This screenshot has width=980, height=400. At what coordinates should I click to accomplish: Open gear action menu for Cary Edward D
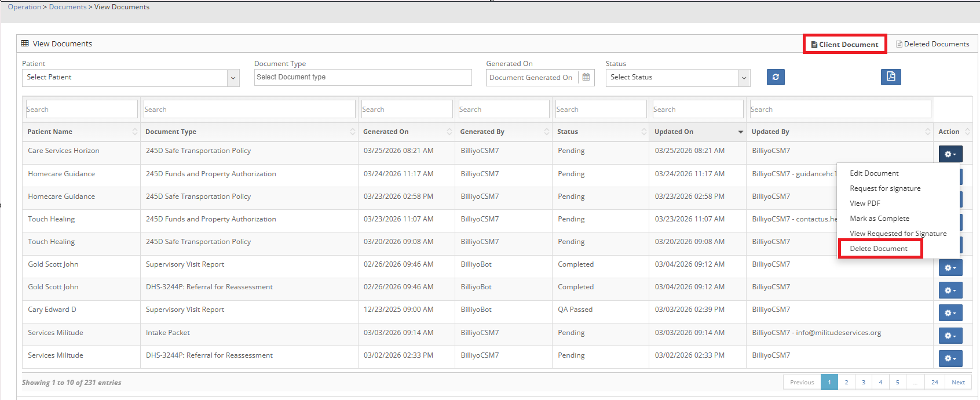(x=950, y=313)
